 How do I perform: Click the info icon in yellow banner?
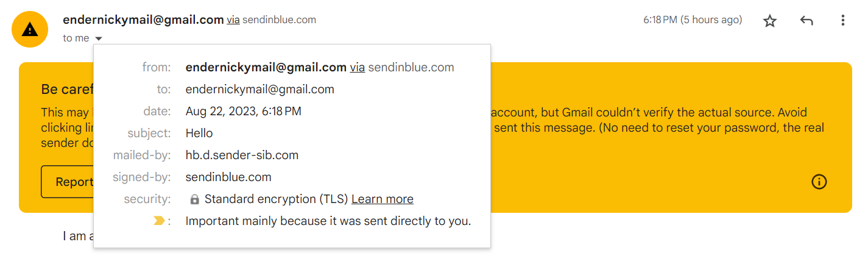(x=819, y=181)
